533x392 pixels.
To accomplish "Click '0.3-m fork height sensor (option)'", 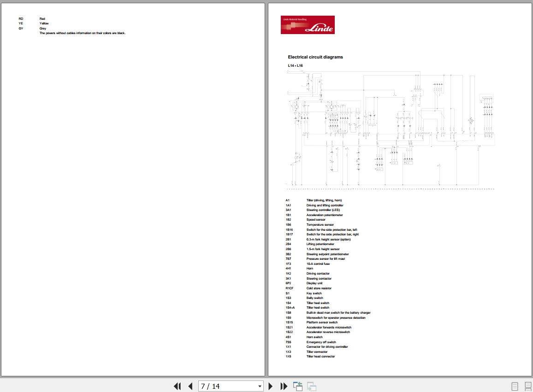I will click(x=328, y=240).
